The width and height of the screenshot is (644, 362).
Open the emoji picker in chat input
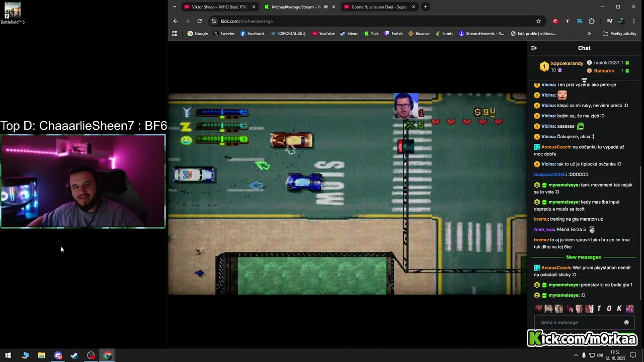tap(626, 322)
